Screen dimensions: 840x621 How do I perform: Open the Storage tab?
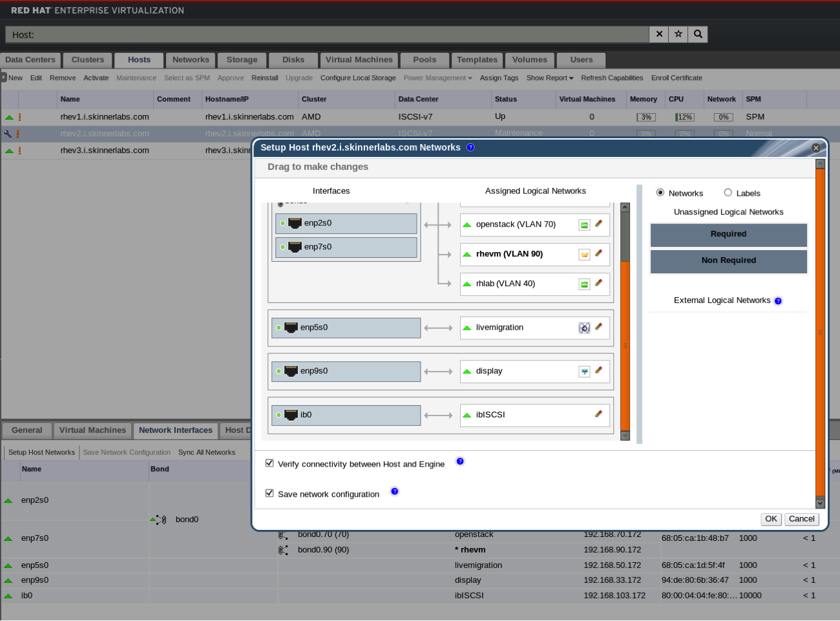pyautogui.click(x=242, y=60)
